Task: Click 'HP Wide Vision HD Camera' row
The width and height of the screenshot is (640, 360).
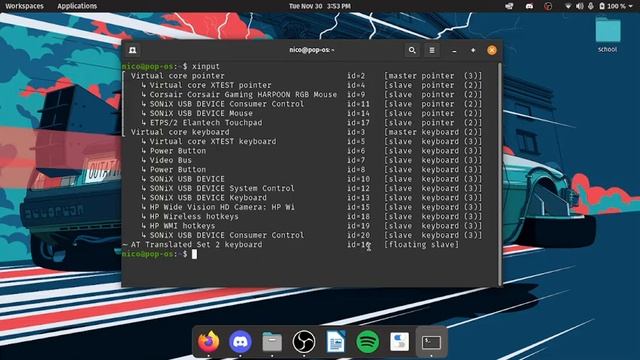Action: tap(222, 207)
